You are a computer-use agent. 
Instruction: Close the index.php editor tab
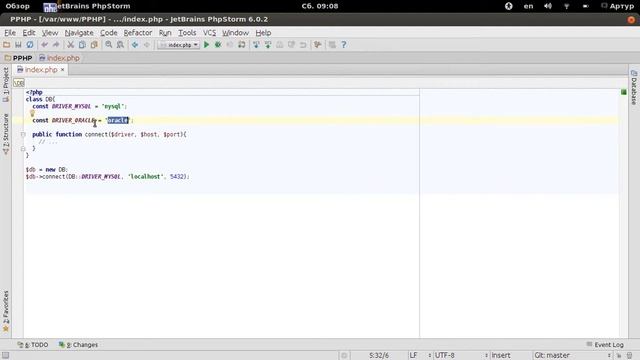coord(62,70)
